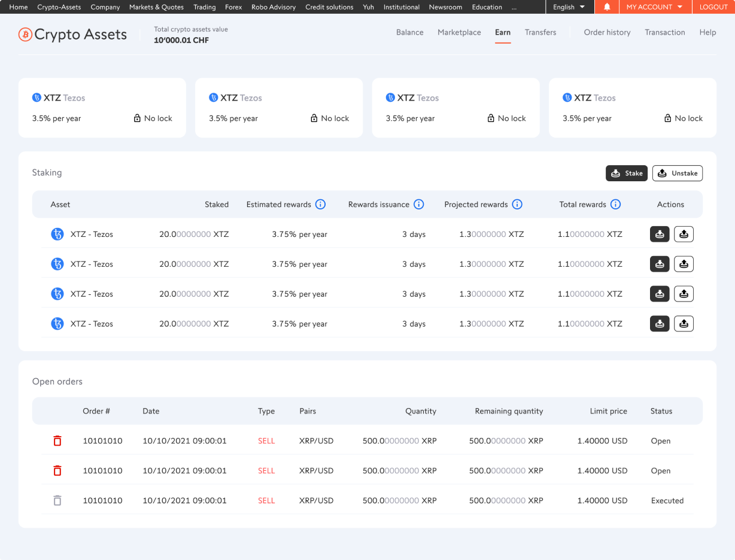
Task: Click the LOGOUT button
Action: [x=713, y=7]
